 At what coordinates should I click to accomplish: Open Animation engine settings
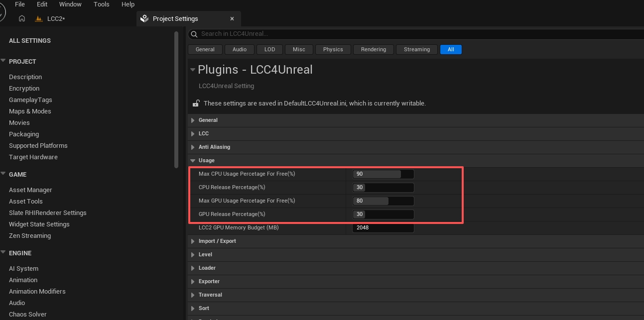(23, 280)
